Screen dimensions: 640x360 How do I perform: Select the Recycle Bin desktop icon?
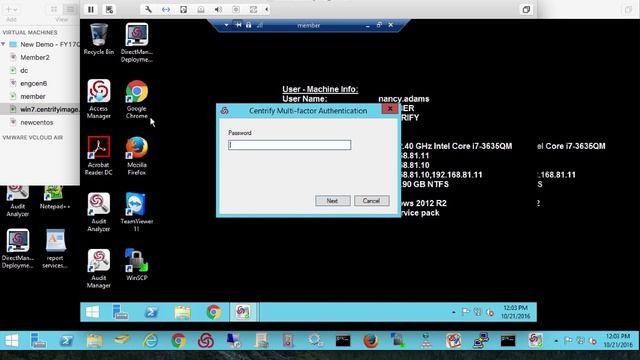click(x=99, y=39)
